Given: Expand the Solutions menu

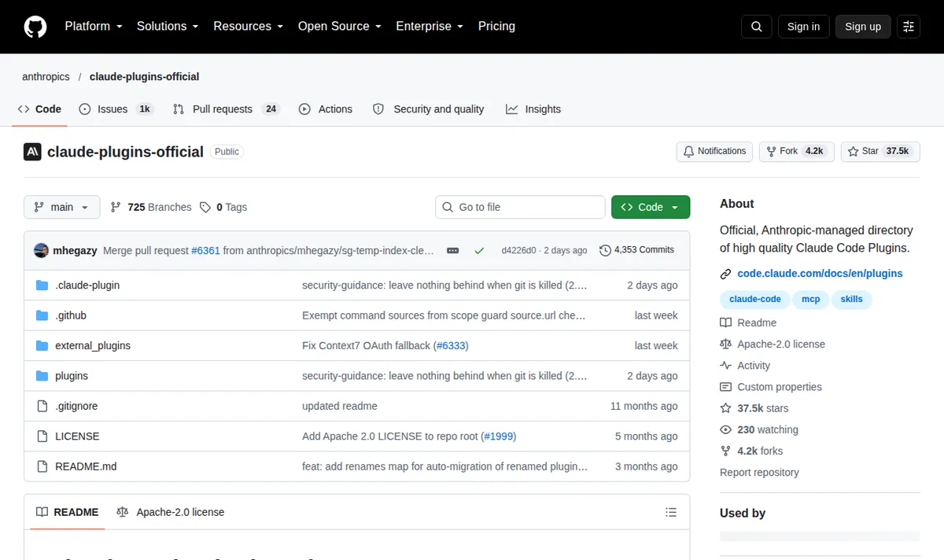Looking at the screenshot, I should [168, 26].
